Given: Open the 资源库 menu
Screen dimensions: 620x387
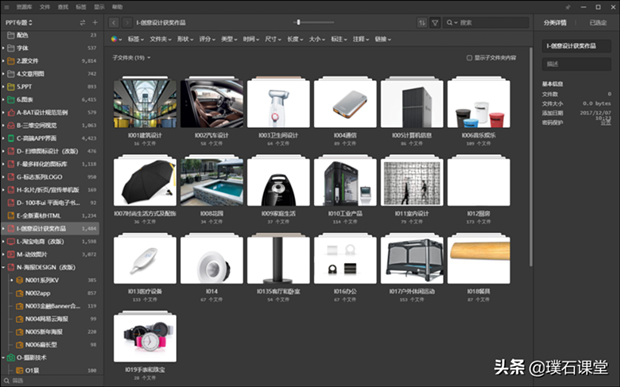Looking at the screenshot, I should 24,7.
